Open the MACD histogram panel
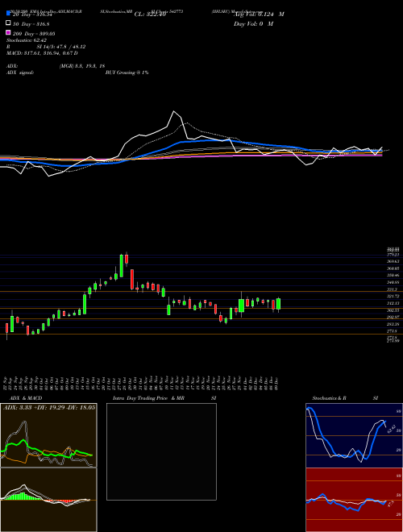Screen dimensions: 403x532 coord(48,500)
